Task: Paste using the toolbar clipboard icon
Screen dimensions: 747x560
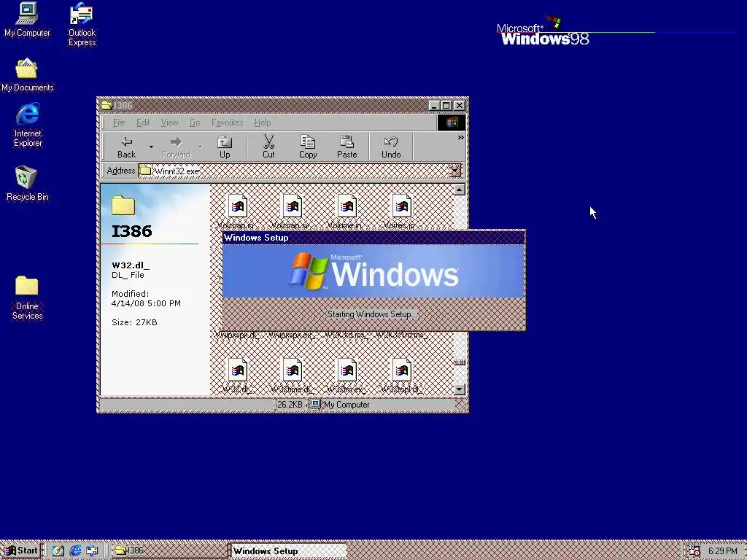Action: click(347, 147)
